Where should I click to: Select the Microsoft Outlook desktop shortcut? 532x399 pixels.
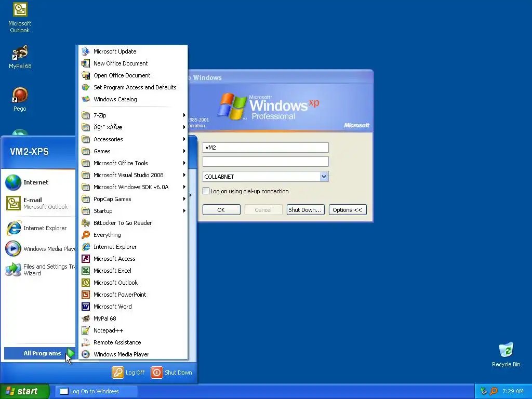pos(20,18)
